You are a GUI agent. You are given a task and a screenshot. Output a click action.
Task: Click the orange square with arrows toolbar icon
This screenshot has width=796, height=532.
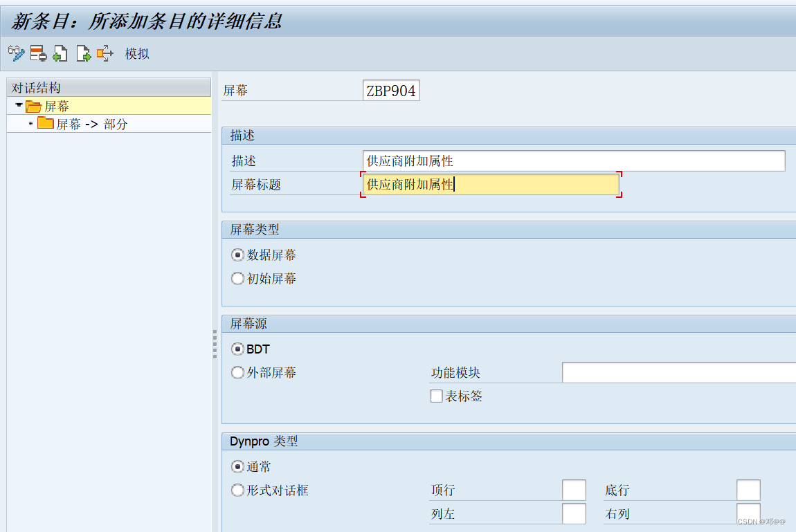(105, 53)
